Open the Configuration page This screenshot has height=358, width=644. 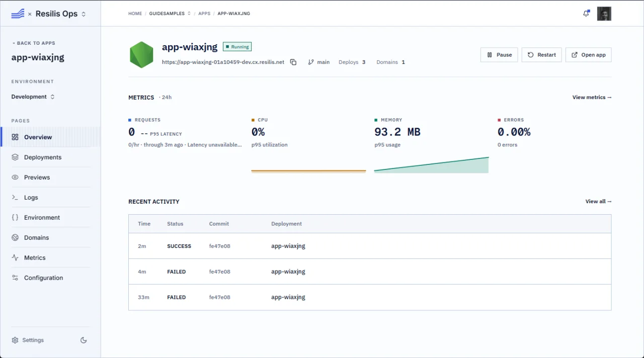[x=50, y=278]
